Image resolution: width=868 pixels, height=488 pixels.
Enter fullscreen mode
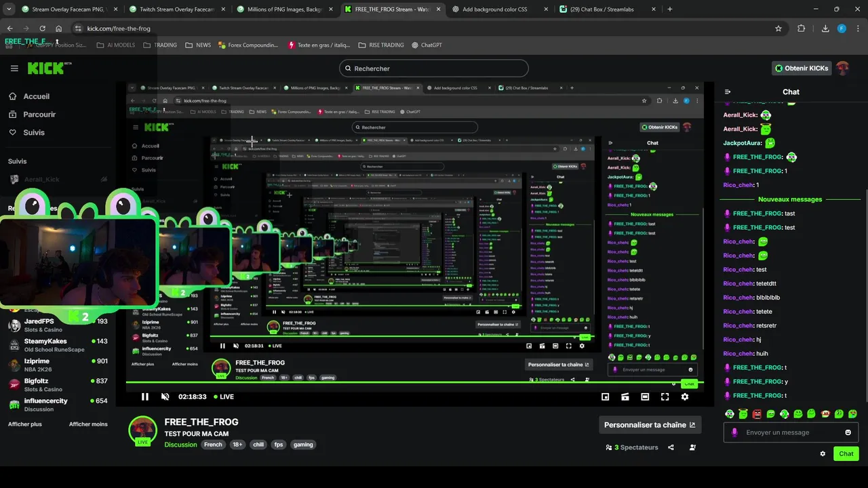(665, 396)
